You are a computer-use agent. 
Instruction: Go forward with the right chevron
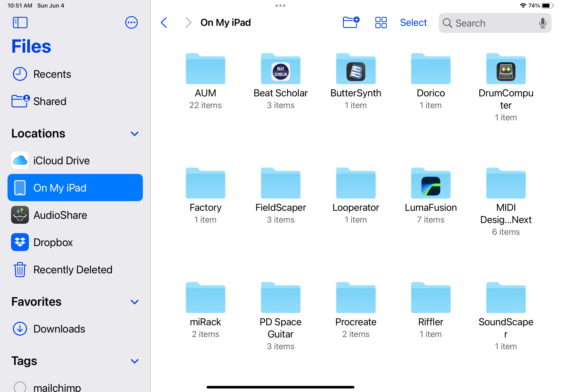pos(188,23)
